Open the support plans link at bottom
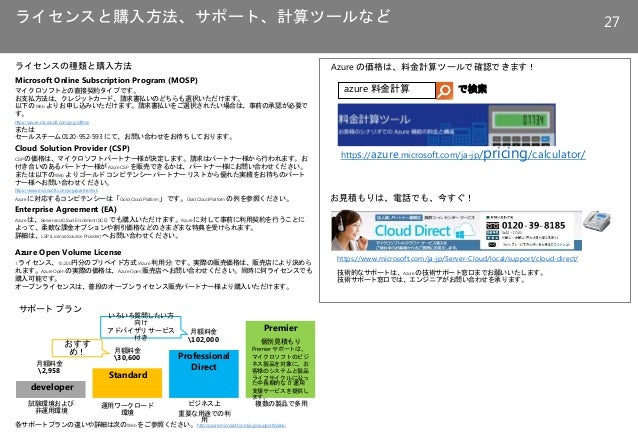This screenshot has height=442, width=638. [x=241, y=426]
